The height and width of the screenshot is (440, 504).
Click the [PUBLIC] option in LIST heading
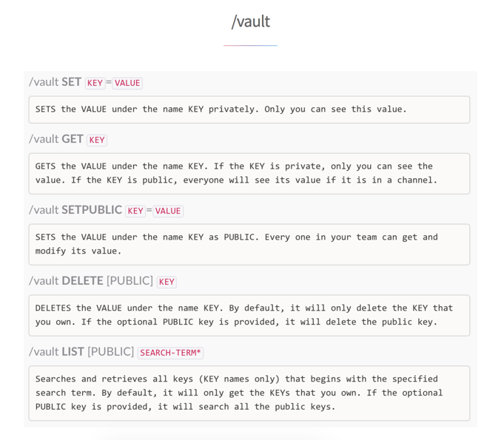click(x=111, y=352)
